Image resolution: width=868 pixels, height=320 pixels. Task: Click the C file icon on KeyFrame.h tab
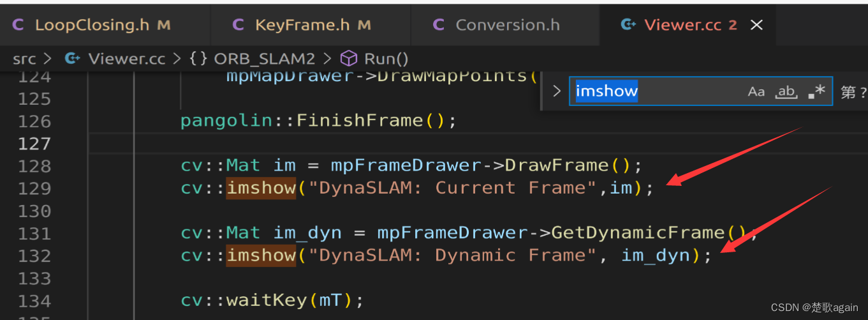239,25
